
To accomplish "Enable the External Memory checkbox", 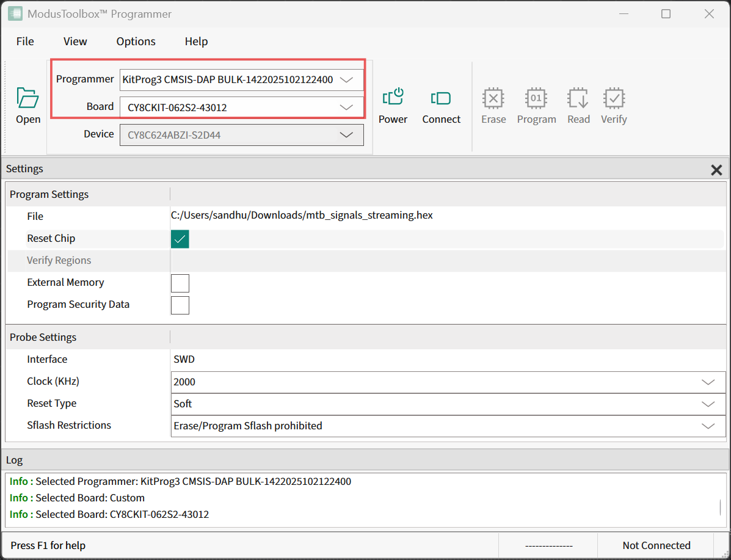I will [180, 283].
